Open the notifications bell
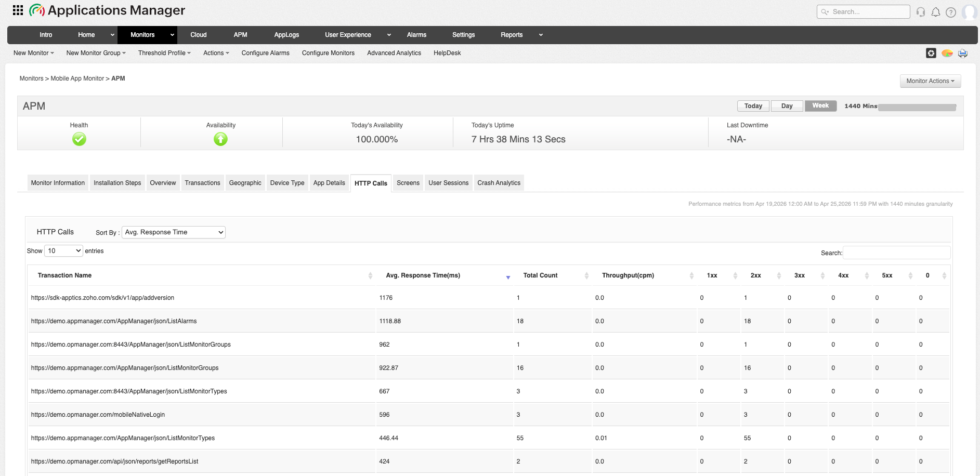Image resolution: width=980 pixels, height=476 pixels. click(x=936, y=12)
